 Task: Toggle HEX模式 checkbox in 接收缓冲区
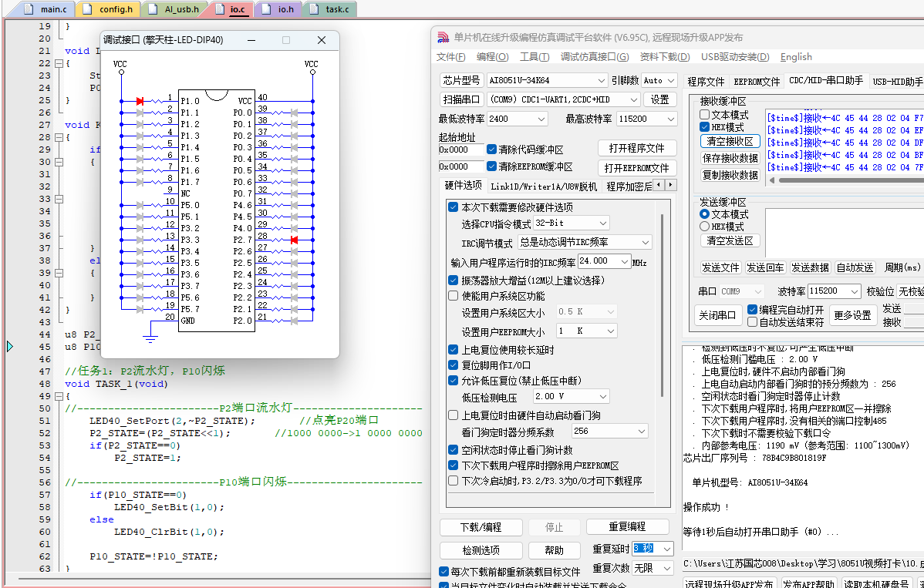(x=704, y=127)
